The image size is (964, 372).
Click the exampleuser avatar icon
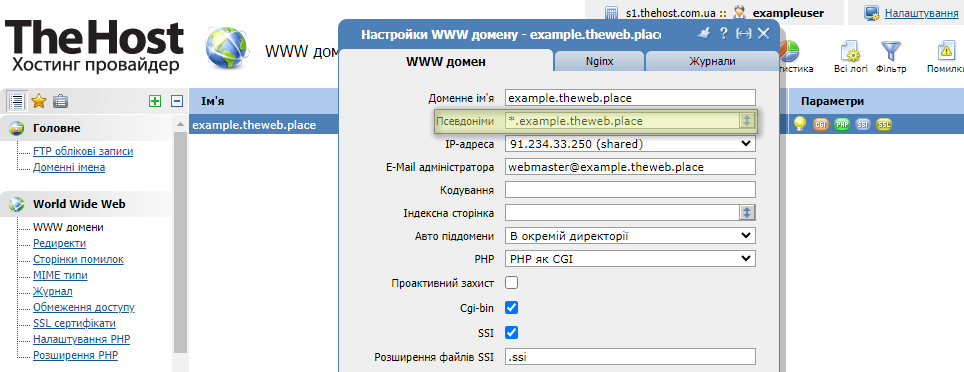pos(740,12)
